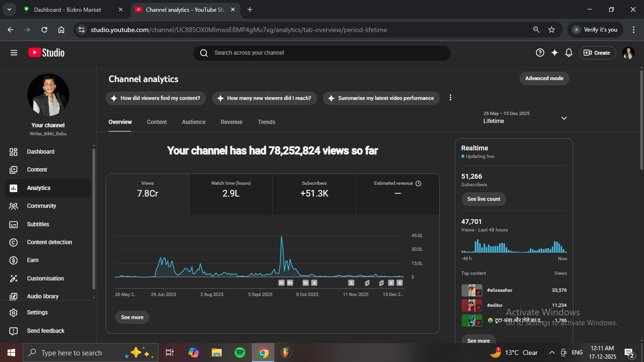Open the three-dot more options by suggestions

[x=450, y=98]
